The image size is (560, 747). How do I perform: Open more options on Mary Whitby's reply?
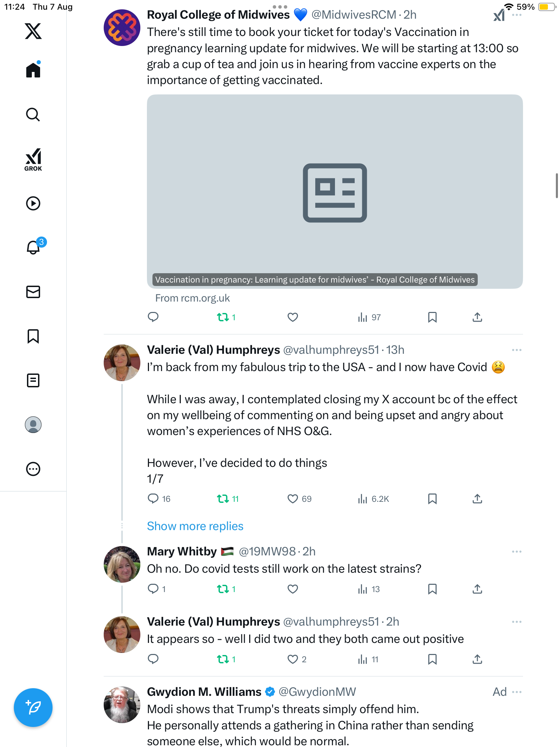coord(516,552)
